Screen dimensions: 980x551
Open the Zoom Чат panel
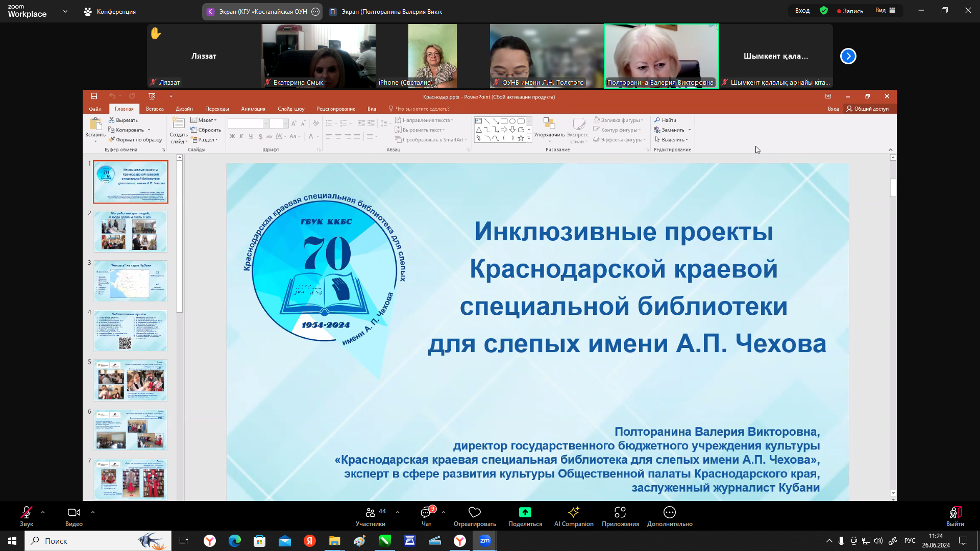tap(426, 516)
